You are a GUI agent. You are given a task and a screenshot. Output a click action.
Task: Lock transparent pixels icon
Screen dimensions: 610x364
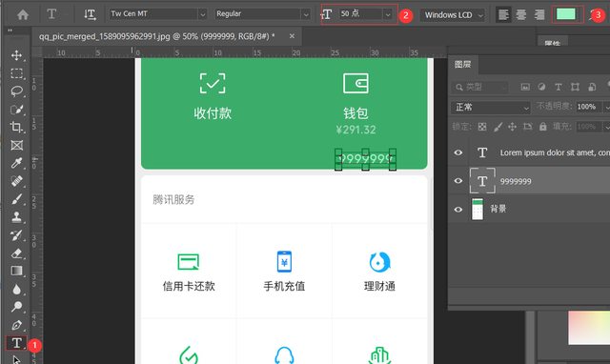click(x=482, y=127)
